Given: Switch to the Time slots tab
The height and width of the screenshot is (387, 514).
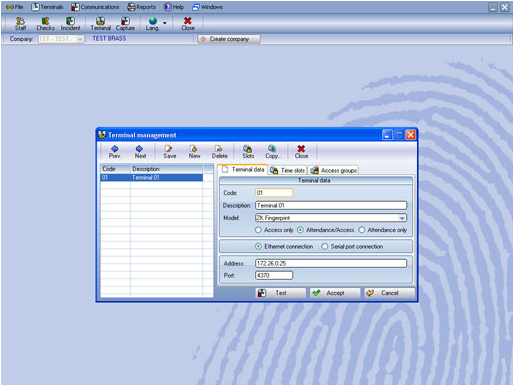Looking at the screenshot, I should coord(287,170).
